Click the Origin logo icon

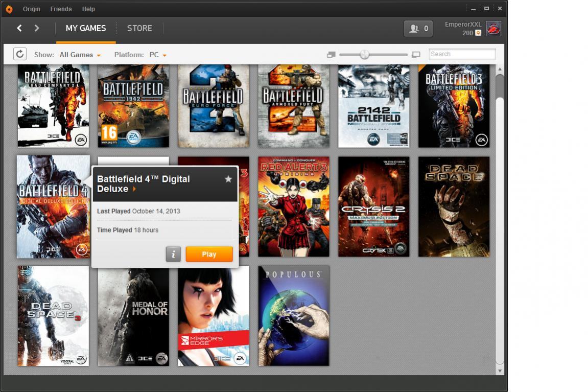[9, 9]
